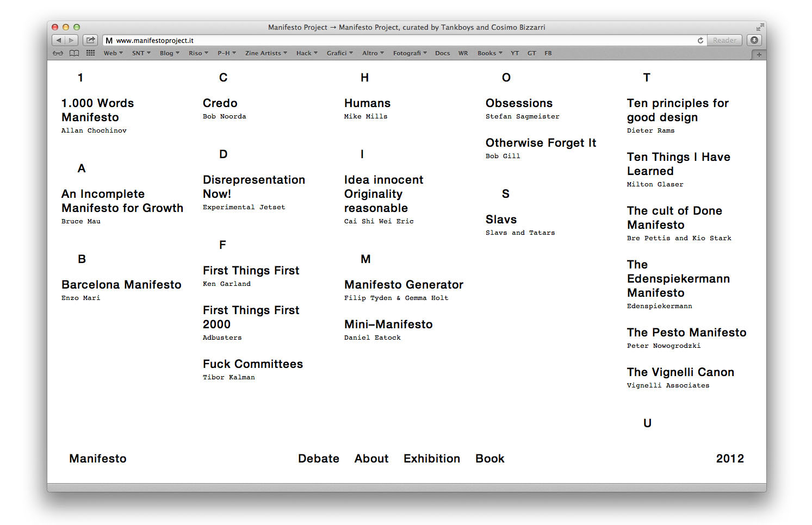Open the Web bookmarks folder dropdown
This screenshot has width=812, height=525.
pos(113,53)
